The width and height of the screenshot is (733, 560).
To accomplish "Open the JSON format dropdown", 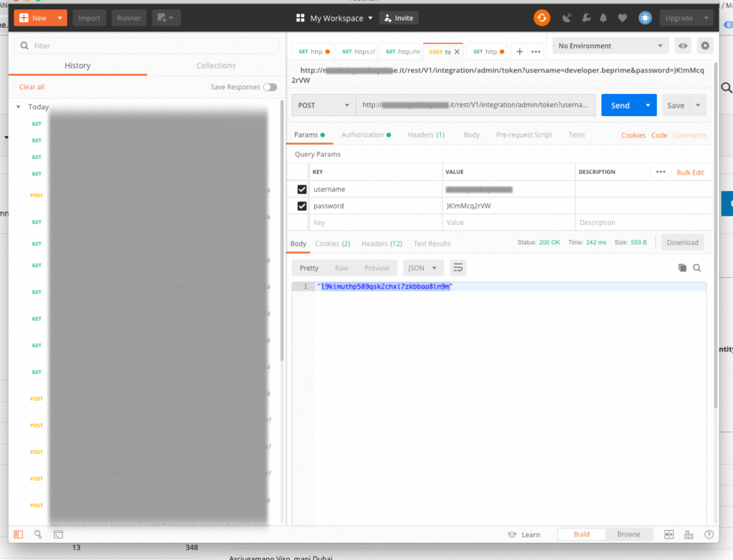I will click(422, 268).
